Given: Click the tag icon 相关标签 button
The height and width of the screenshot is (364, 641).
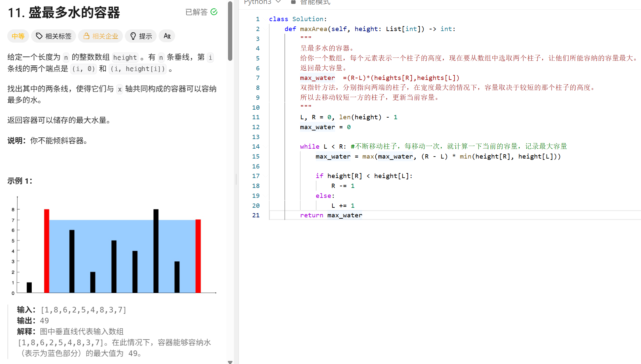Looking at the screenshot, I should point(54,36).
